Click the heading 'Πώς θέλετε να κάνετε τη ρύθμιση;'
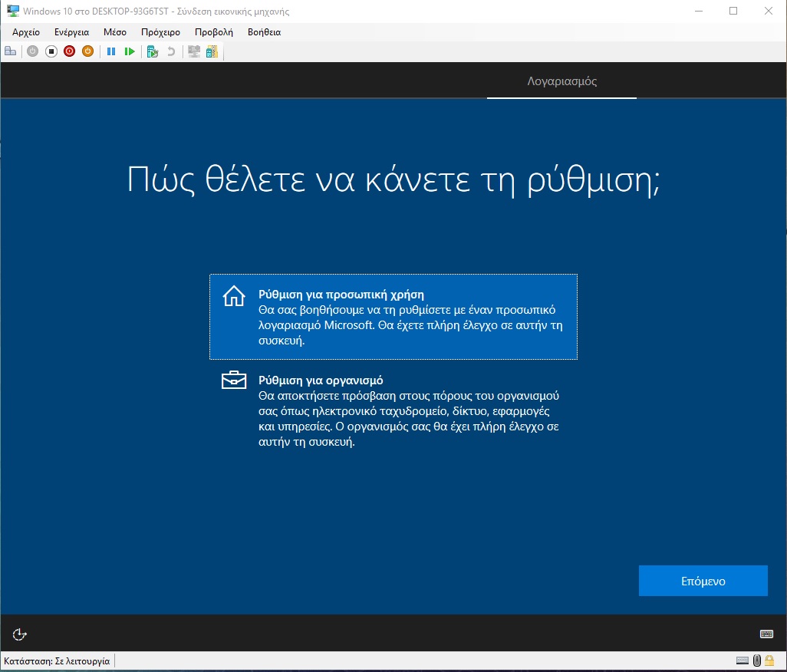This screenshot has height=672, width=787. [393, 180]
